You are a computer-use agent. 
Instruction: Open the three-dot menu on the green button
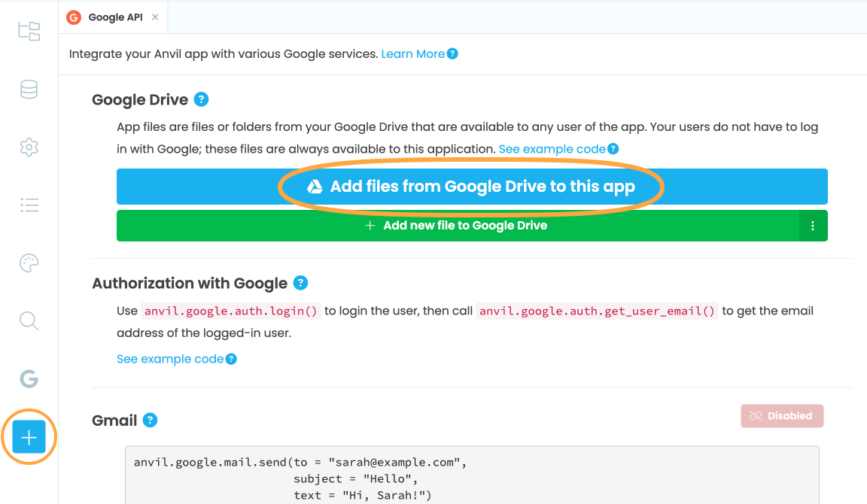pyautogui.click(x=814, y=226)
